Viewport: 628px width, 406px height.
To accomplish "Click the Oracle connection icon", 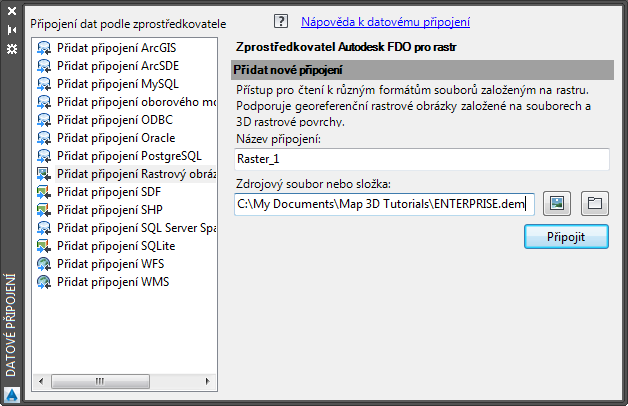I will (x=44, y=138).
